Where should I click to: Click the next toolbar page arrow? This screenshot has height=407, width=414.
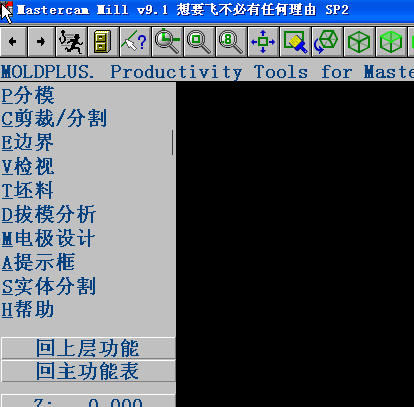[41, 42]
